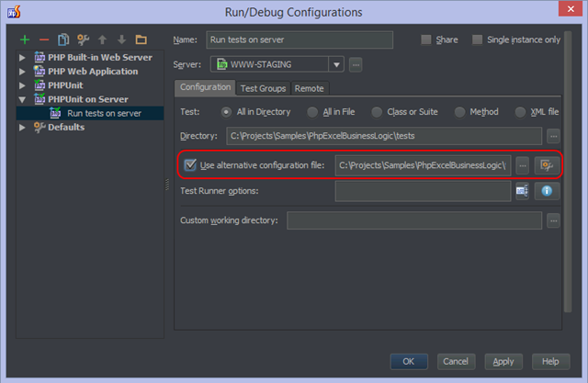Collapse the PHPUnit on Server node
This screenshot has width=588, height=383.
click(x=22, y=100)
